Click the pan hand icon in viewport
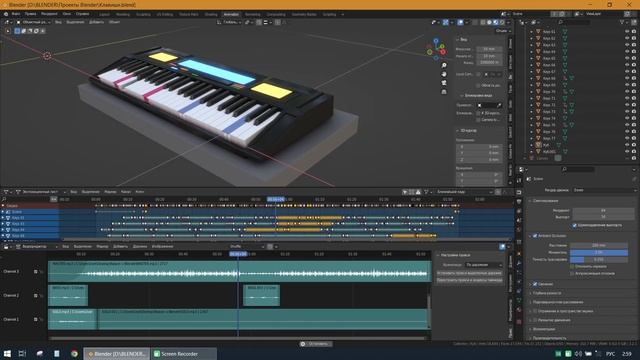Viewport: 640px width, 360px height. (444, 74)
